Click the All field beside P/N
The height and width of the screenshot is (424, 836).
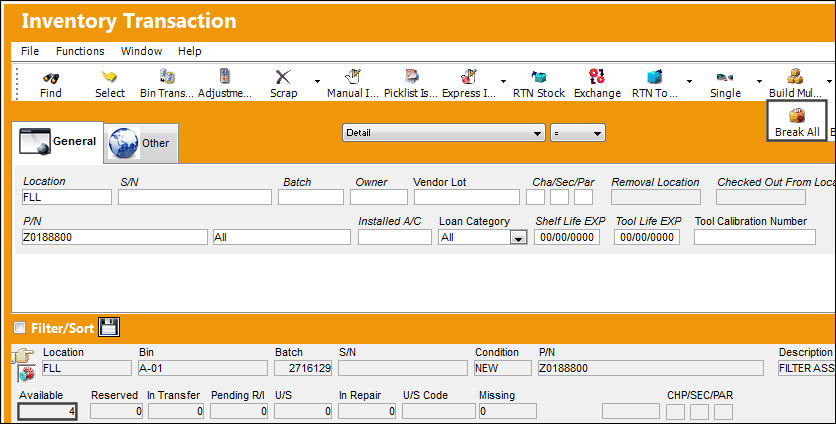(282, 237)
